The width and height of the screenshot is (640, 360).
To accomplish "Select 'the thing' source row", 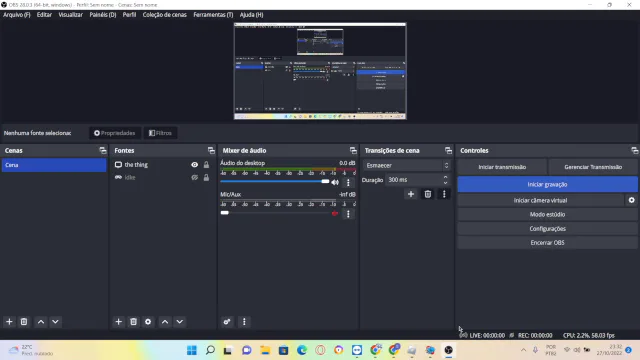I will 162,164.
